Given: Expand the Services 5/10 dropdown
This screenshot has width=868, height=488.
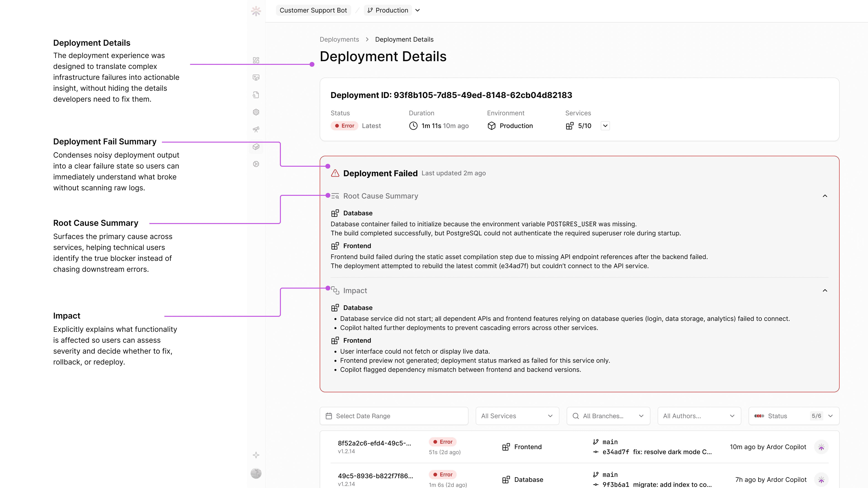Looking at the screenshot, I should (x=605, y=126).
